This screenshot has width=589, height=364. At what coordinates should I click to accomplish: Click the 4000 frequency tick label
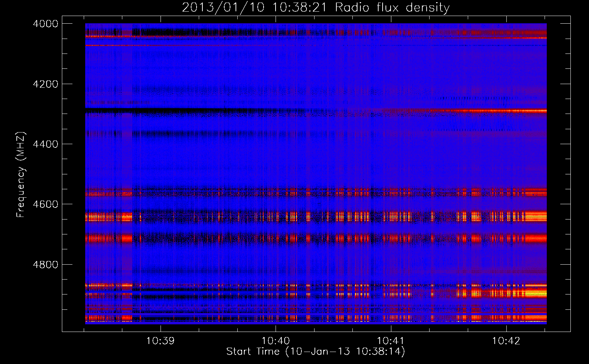[x=46, y=24]
